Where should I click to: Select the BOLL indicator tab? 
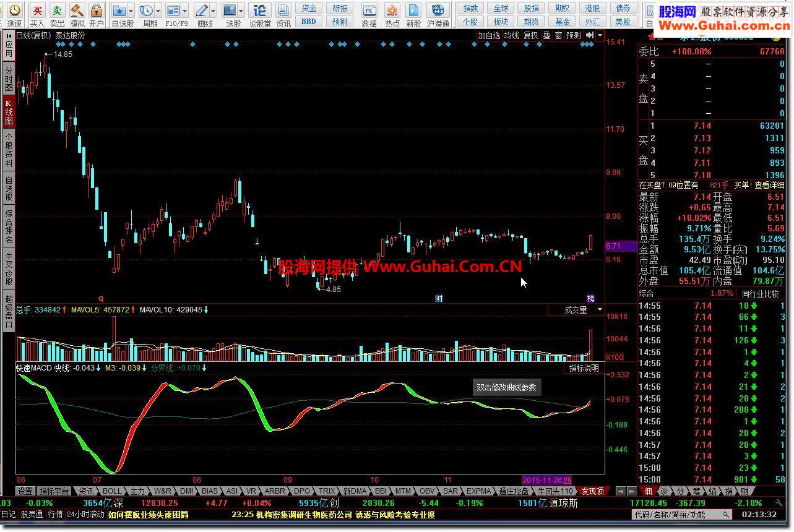tap(112, 491)
